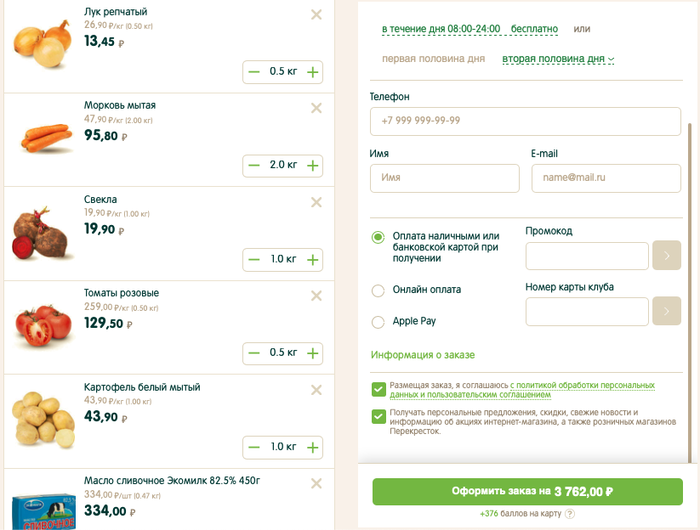Select Онлайн оплата payment option
Viewport: 700px width, 530px height.
[x=378, y=291]
